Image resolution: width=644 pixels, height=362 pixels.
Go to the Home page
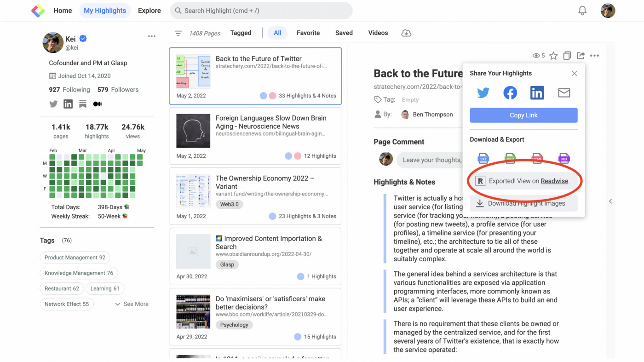(63, 11)
